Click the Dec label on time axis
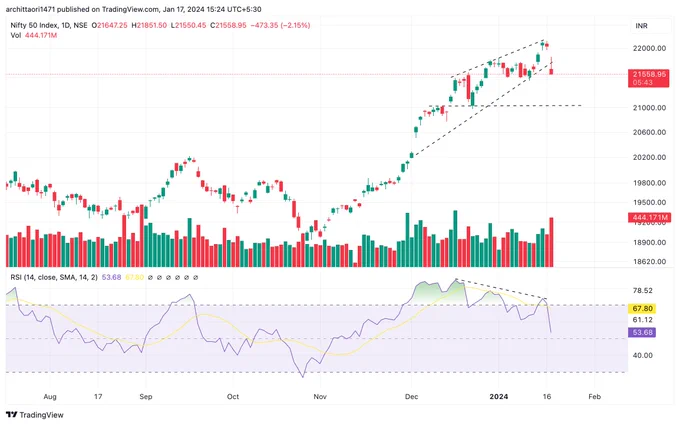Image resolution: width=680 pixels, height=425 pixels. pyautogui.click(x=411, y=396)
